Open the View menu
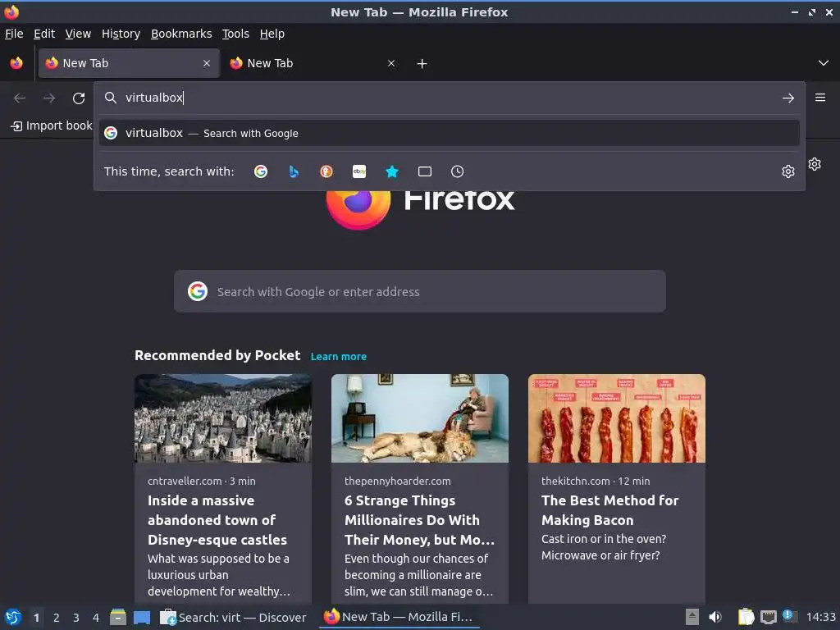 [x=78, y=34]
